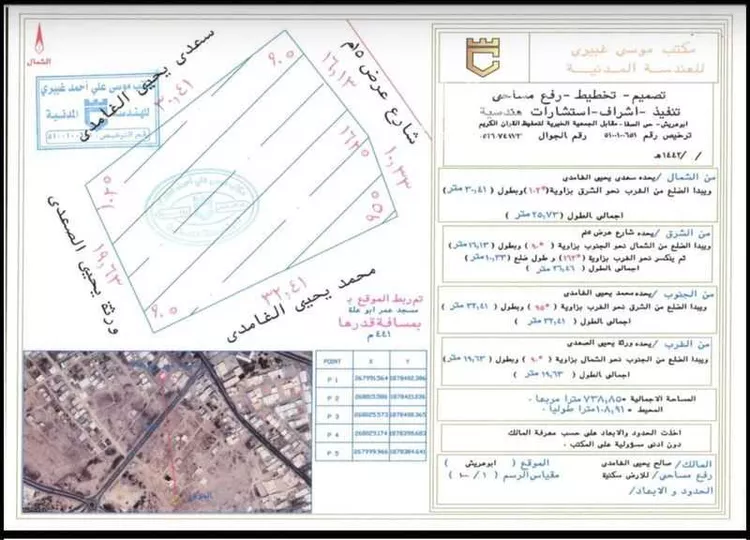Image resolution: width=750 pixels, height=540 pixels.
Task: Click the pink dimension '١٠,٣٣' near the street
Action: 398,167
